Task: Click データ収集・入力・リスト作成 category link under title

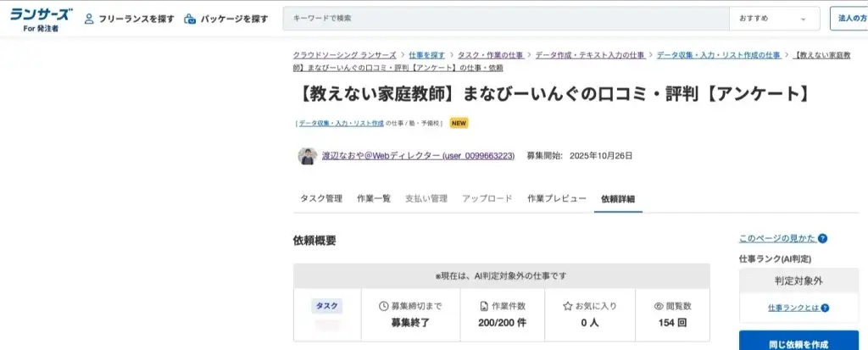Action: coord(341,124)
